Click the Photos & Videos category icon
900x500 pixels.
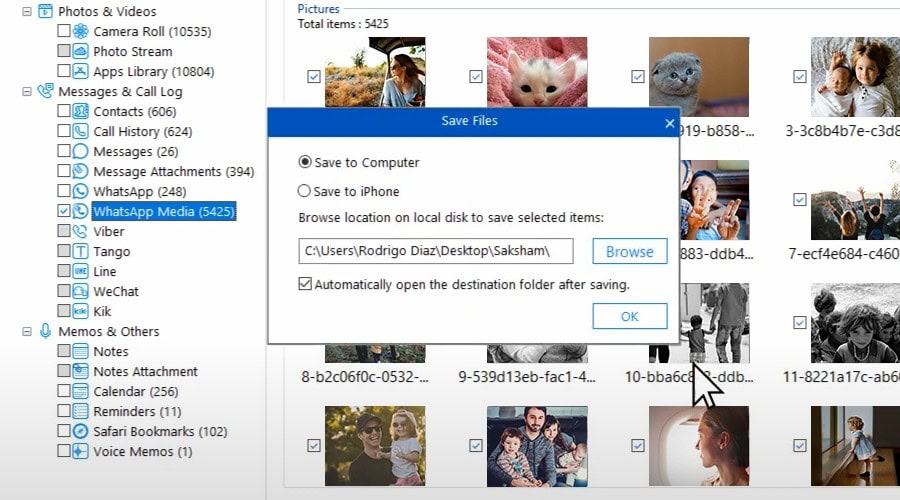pos(45,11)
